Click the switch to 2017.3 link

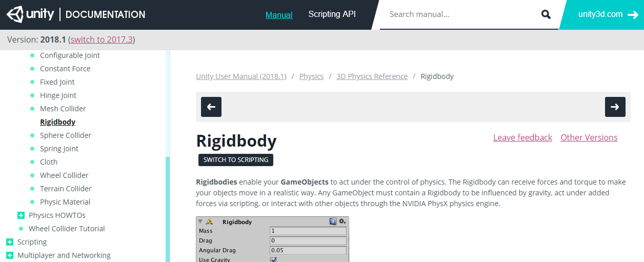[102, 39]
